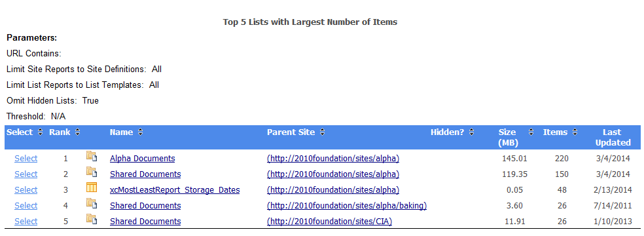Click Select link for rank 1 row
The width and height of the screenshot is (644, 236).
tap(26, 158)
